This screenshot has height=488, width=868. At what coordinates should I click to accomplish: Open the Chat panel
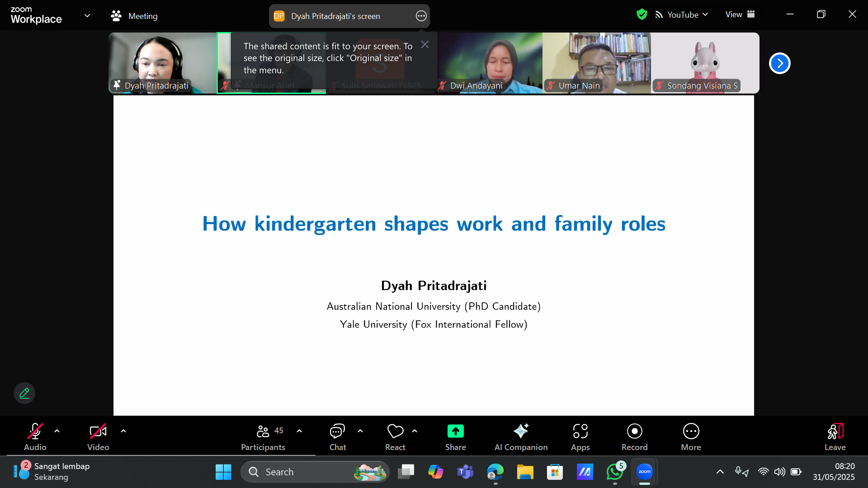point(337,437)
